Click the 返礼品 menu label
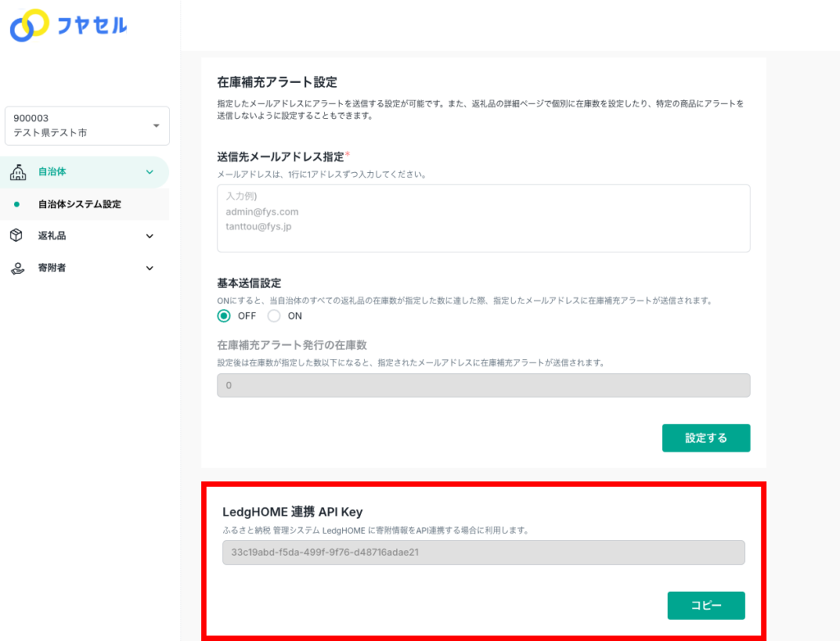Viewport: 840px width, 641px height. (52, 236)
